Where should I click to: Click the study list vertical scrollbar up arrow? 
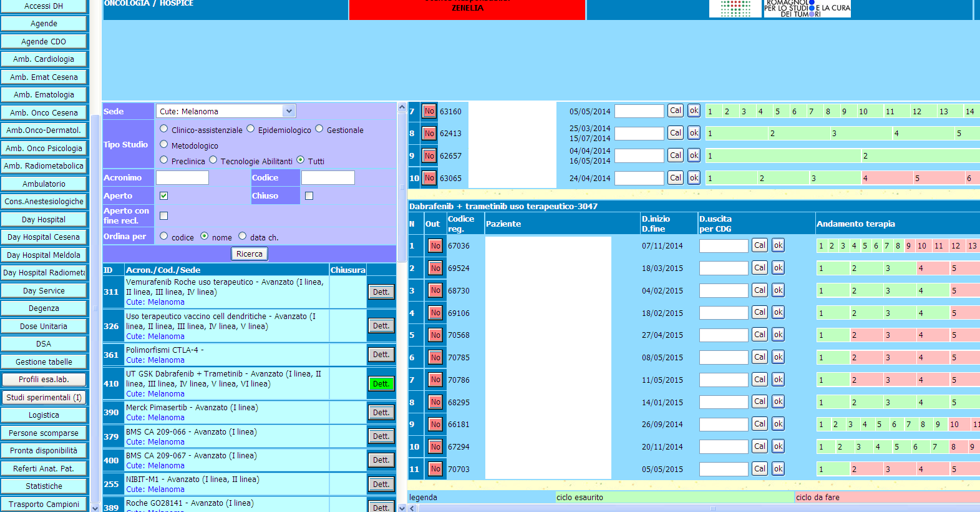point(402,107)
